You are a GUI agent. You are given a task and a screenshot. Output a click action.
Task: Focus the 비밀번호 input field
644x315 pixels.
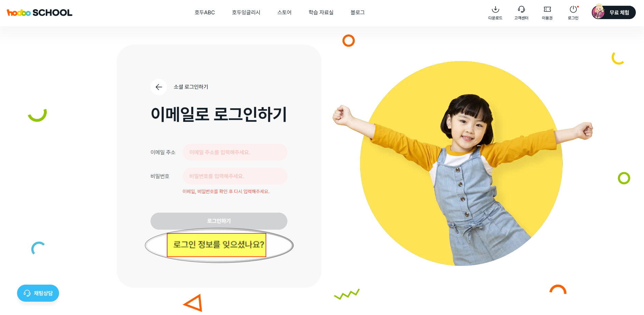[235, 176]
